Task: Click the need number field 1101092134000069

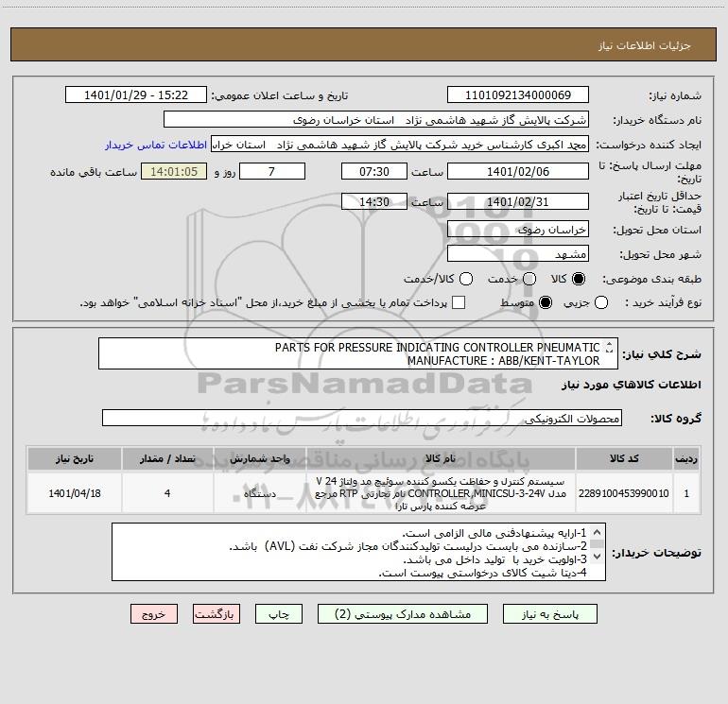Action: (x=518, y=94)
